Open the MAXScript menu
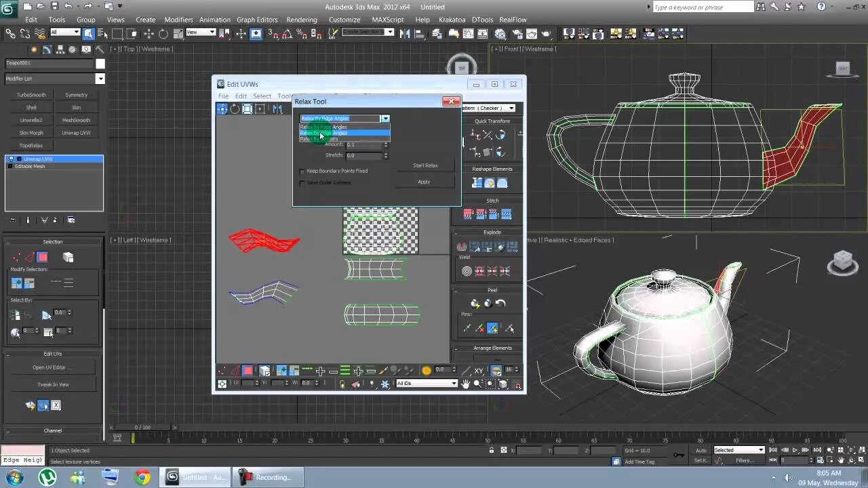Viewport: 868px width, 488px height. (388, 20)
